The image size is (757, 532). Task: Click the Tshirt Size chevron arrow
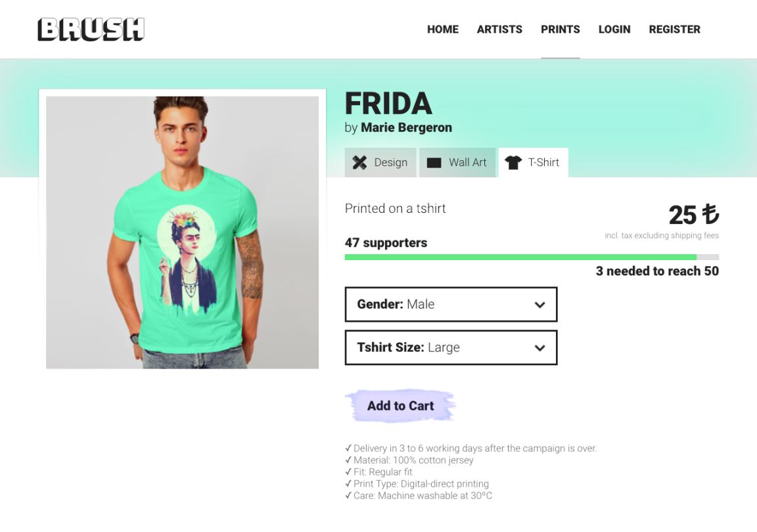point(539,348)
